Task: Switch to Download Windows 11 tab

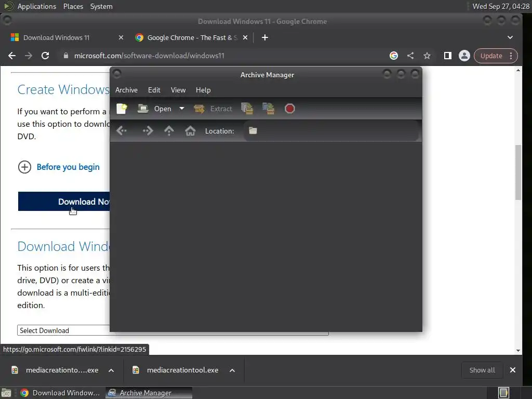Action: (x=56, y=37)
